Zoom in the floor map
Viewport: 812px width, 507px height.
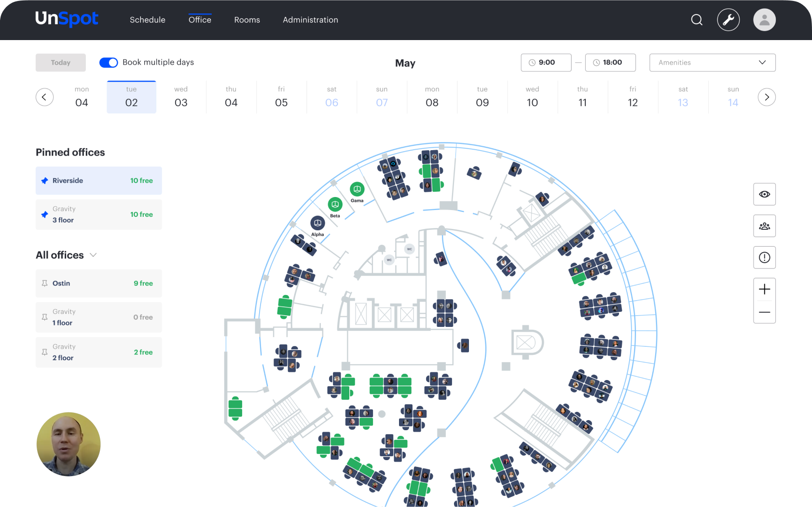click(x=764, y=289)
